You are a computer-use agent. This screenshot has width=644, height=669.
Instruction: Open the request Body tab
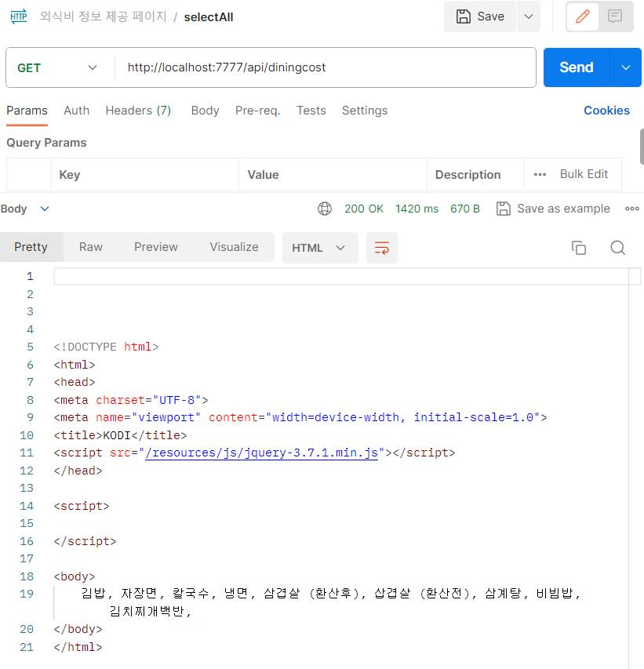pyautogui.click(x=205, y=111)
